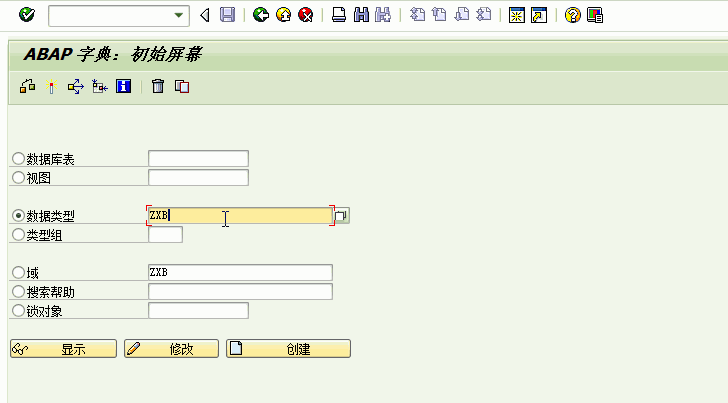Click the Create Shortcut icon
This screenshot has width=728, height=403.
[539, 15]
